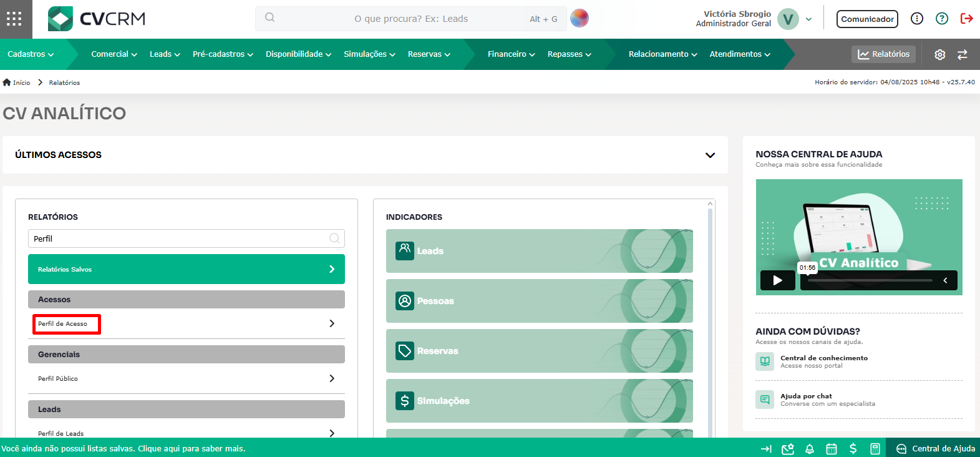The image size is (980, 457).
Task: Click the collapse arrow icon in bottom bar
Action: 766,448
